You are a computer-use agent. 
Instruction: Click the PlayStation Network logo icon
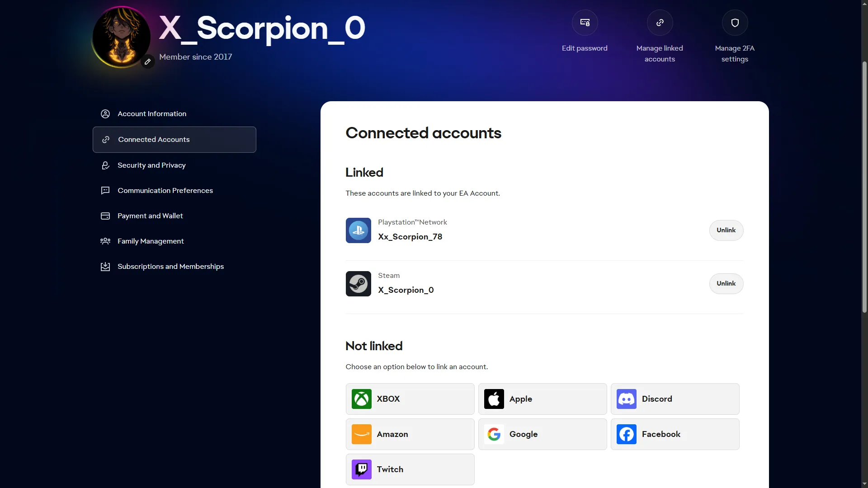pyautogui.click(x=359, y=230)
